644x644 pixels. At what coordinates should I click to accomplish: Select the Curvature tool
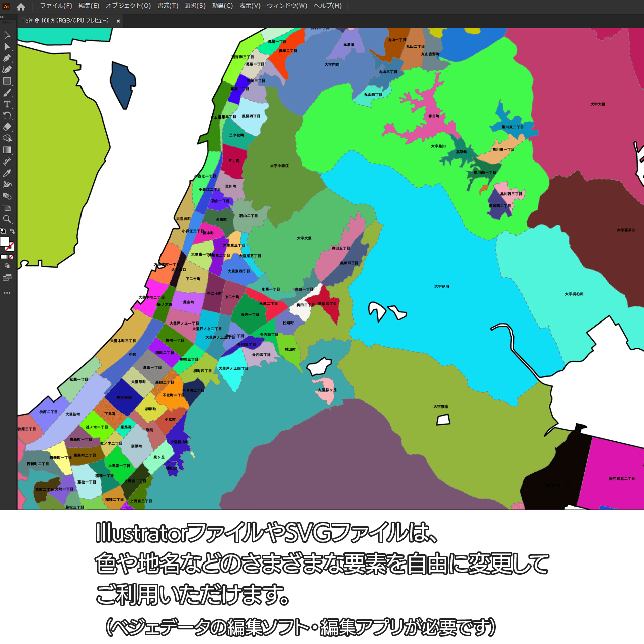pyautogui.click(x=7, y=69)
